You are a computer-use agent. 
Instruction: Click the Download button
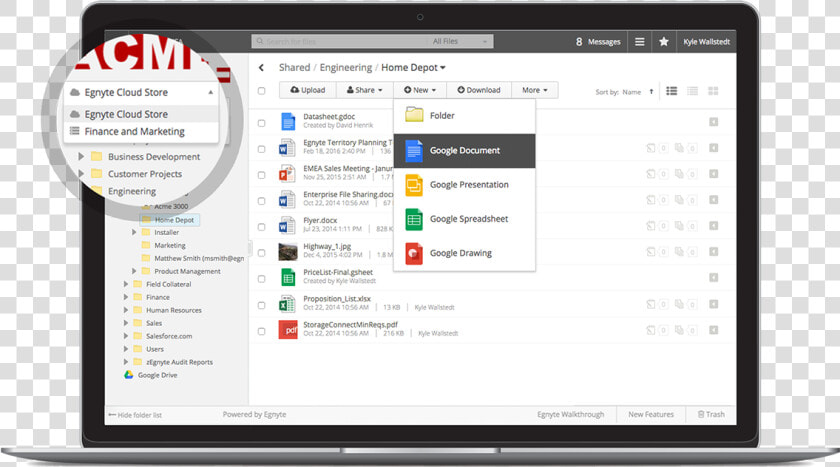[479, 90]
